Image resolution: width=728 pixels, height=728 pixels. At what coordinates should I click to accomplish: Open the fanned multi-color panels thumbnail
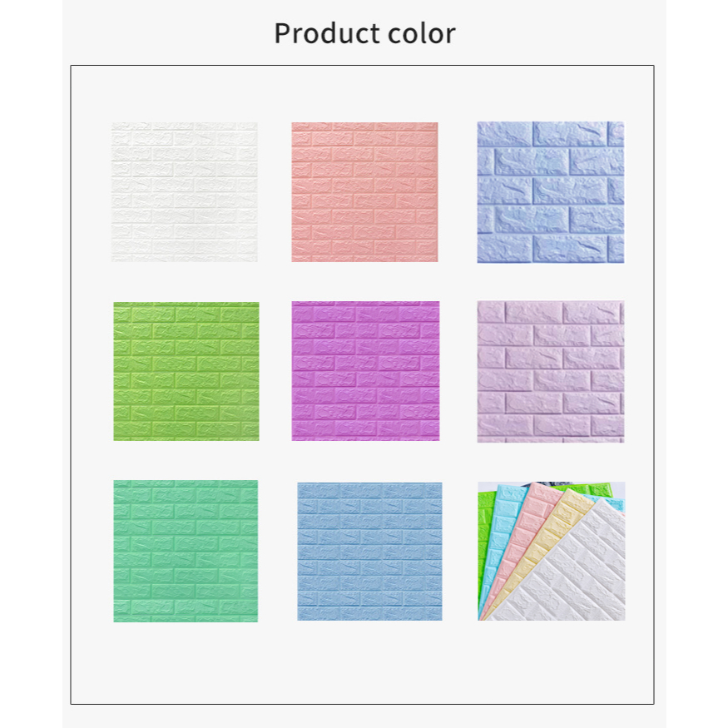coord(551,551)
